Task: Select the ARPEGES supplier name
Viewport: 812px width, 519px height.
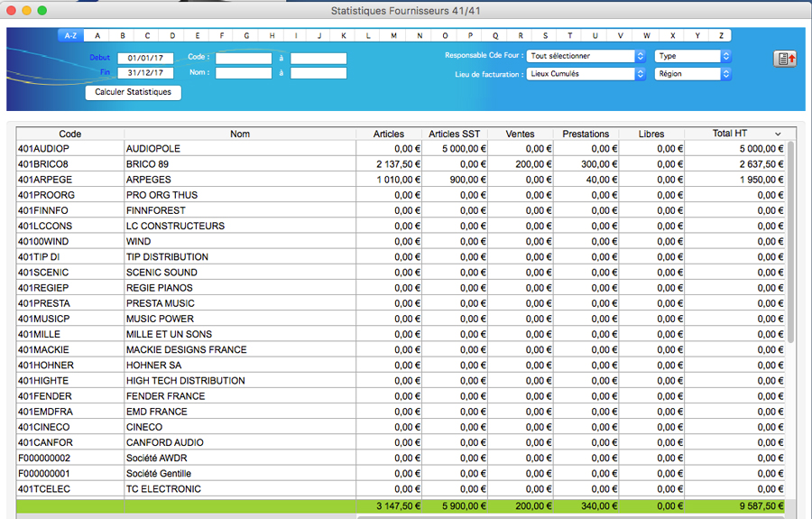Action: pyautogui.click(x=149, y=180)
